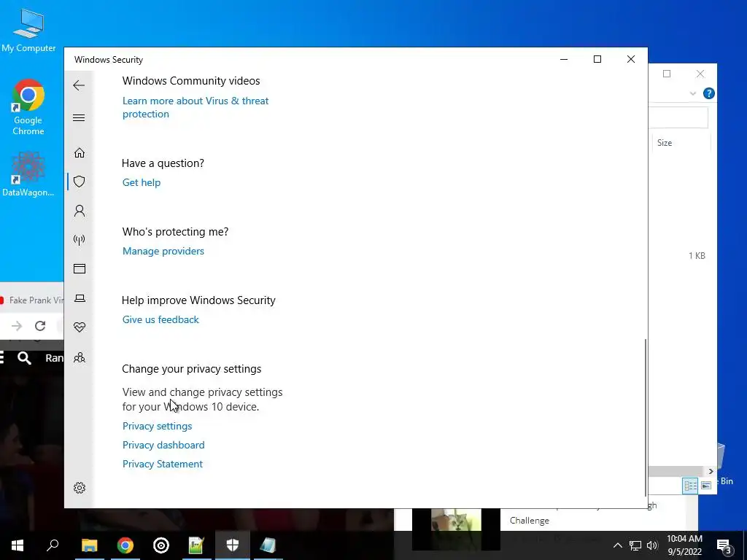Open taskbar search magnifier
This screenshot has height=560, width=747.
53,545
